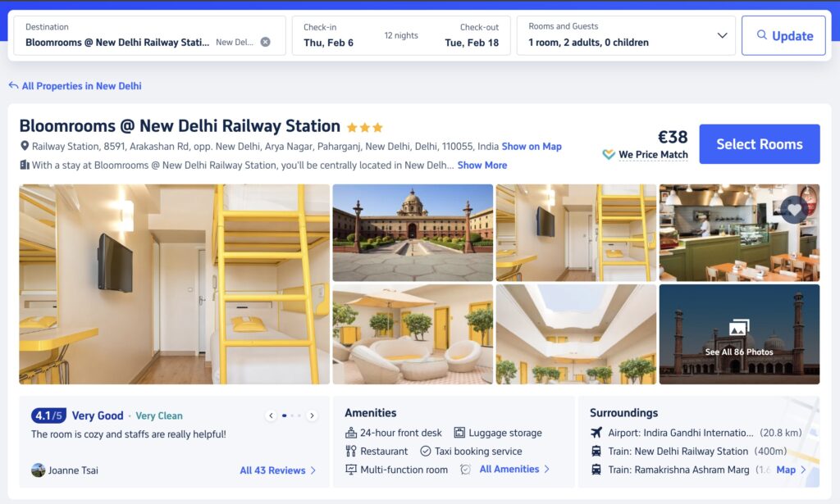Click the search magnifier icon in Update
The width and height of the screenshot is (840, 504).
[761, 34]
